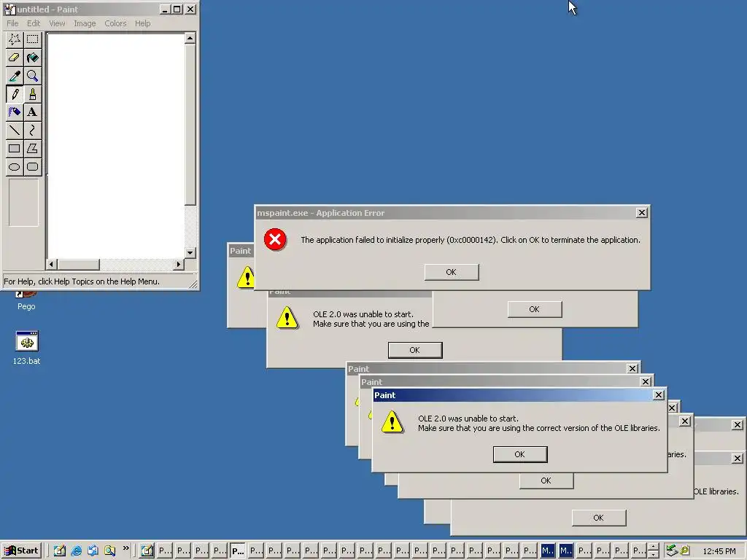Viewport: 747px width, 560px height.
Task: Click the green system tray icon
Action: 672,551
